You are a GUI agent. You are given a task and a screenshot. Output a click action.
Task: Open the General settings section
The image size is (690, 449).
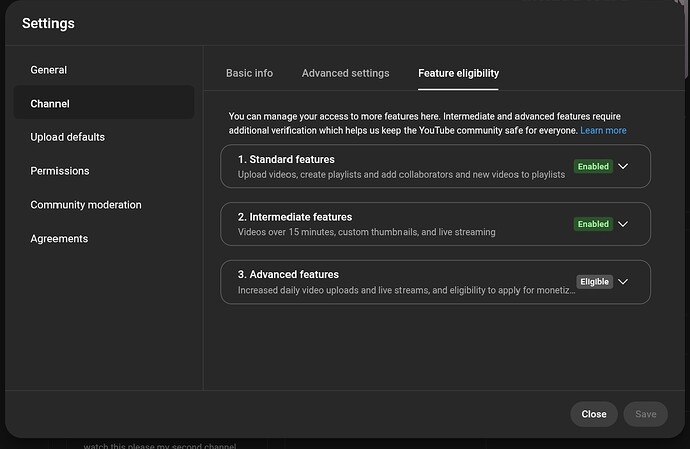click(x=49, y=70)
